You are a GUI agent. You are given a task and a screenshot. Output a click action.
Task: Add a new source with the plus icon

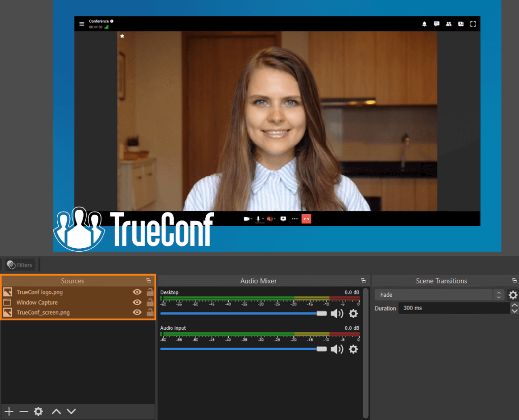[x=9, y=411]
